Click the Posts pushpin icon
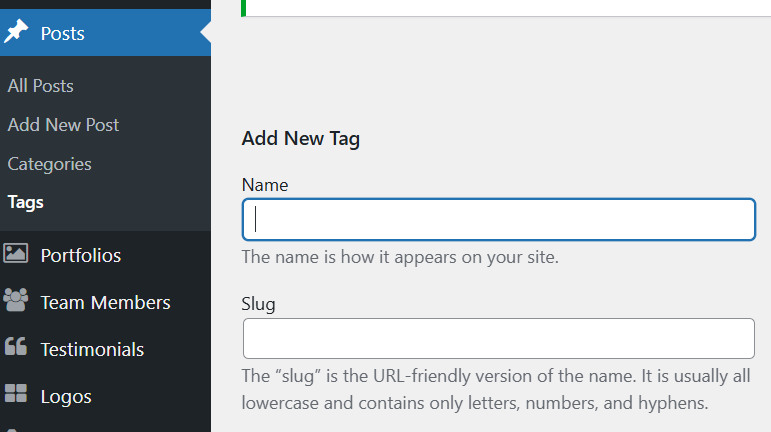The height and width of the screenshot is (432, 771). pyautogui.click(x=16, y=33)
